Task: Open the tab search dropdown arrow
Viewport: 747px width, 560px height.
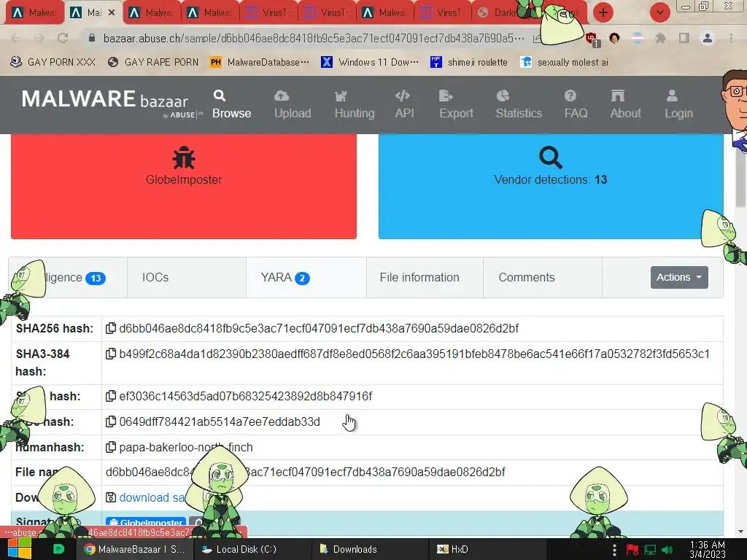Action: [x=659, y=12]
